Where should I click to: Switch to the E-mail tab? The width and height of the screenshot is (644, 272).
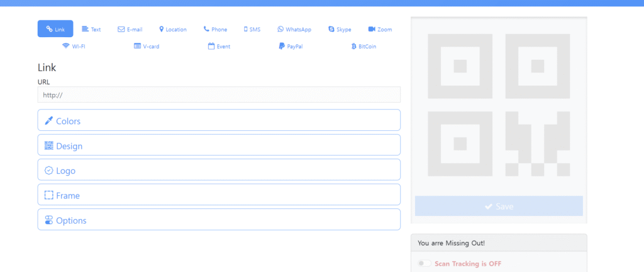tap(130, 29)
